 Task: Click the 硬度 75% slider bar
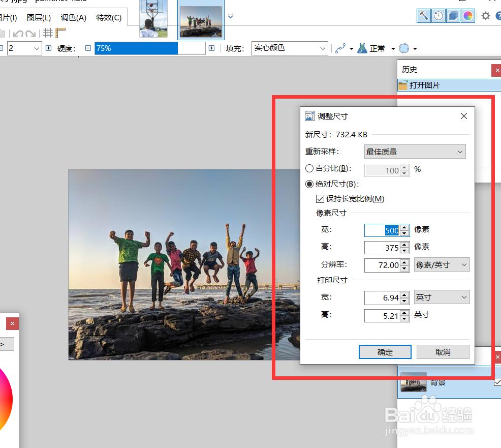tap(150, 48)
